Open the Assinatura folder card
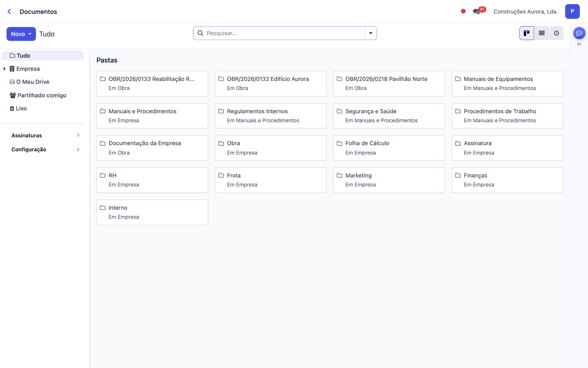This screenshot has width=588, height=368. (507, 148)
